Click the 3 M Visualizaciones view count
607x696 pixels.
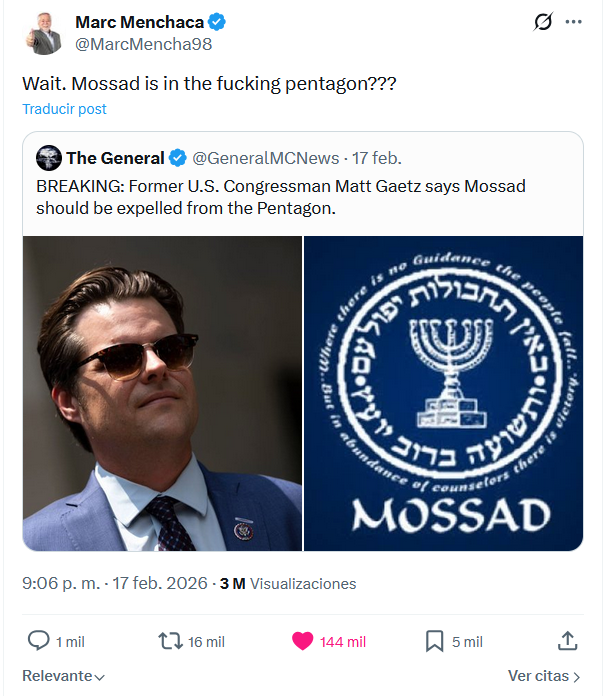(288, 583)
